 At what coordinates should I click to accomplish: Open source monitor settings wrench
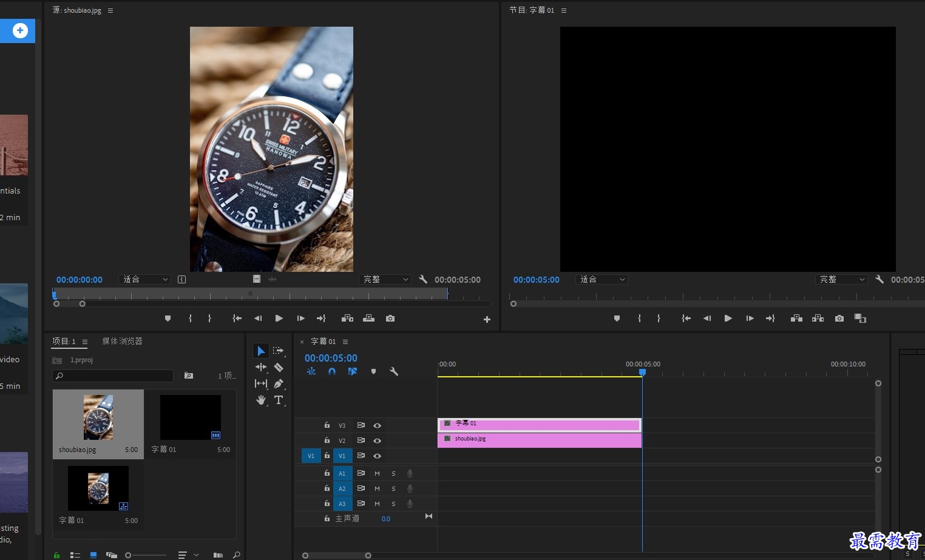coord(423,280)
